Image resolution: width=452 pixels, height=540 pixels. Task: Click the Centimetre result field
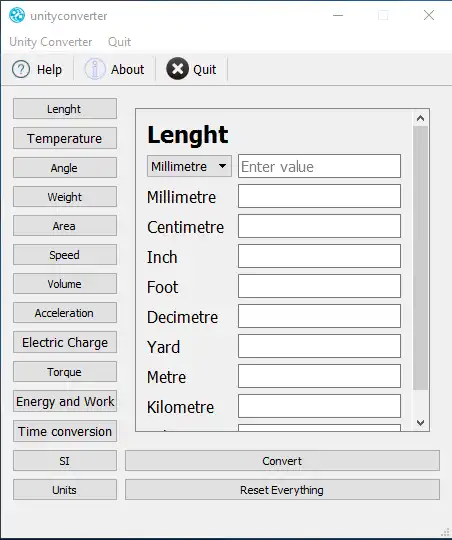pos(319,226)
